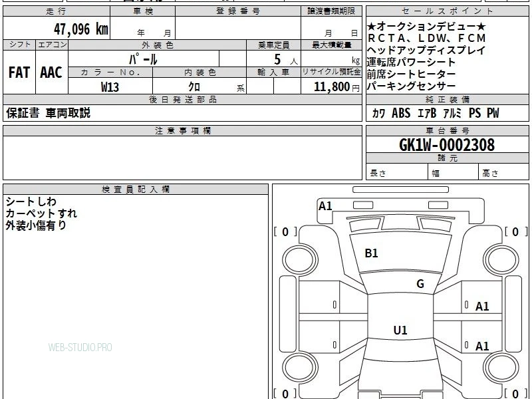Click the リサイクル預託金 header

[x=331, y=72]
